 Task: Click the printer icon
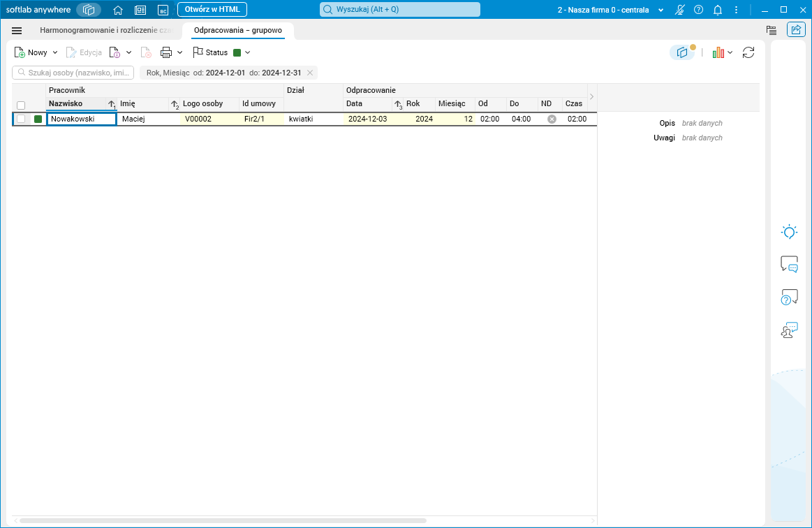pyautogui.click(x=166, y=52)
